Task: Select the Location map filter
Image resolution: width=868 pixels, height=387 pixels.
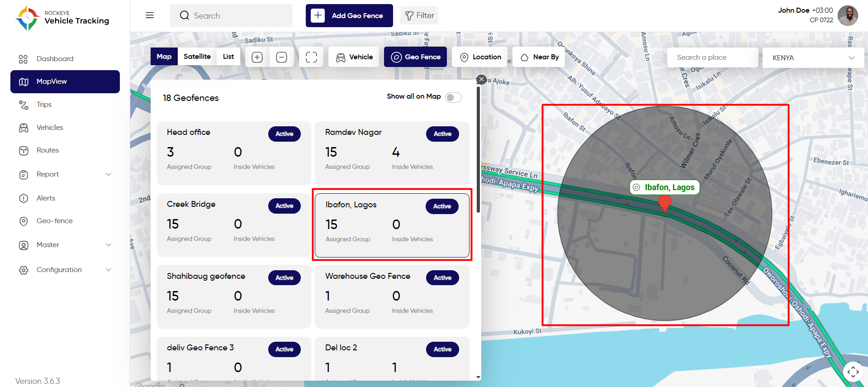Action: (x=480, y=57)
